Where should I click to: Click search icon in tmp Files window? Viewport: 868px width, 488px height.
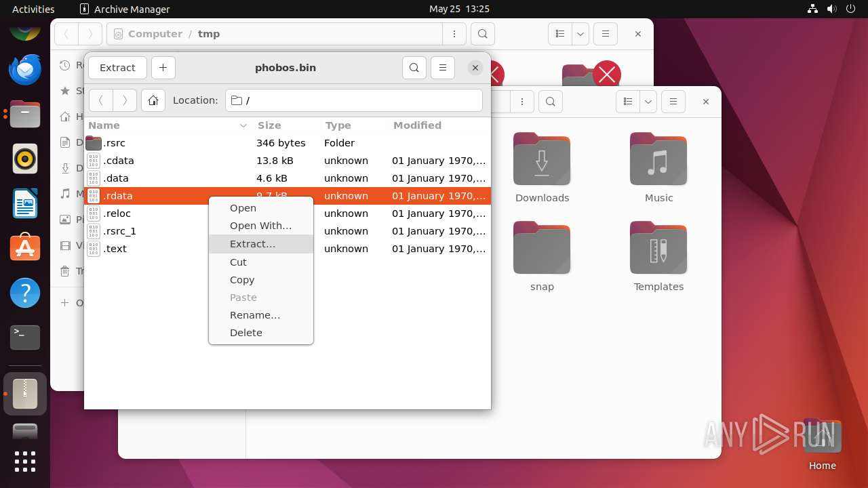(x=482, y=34)
